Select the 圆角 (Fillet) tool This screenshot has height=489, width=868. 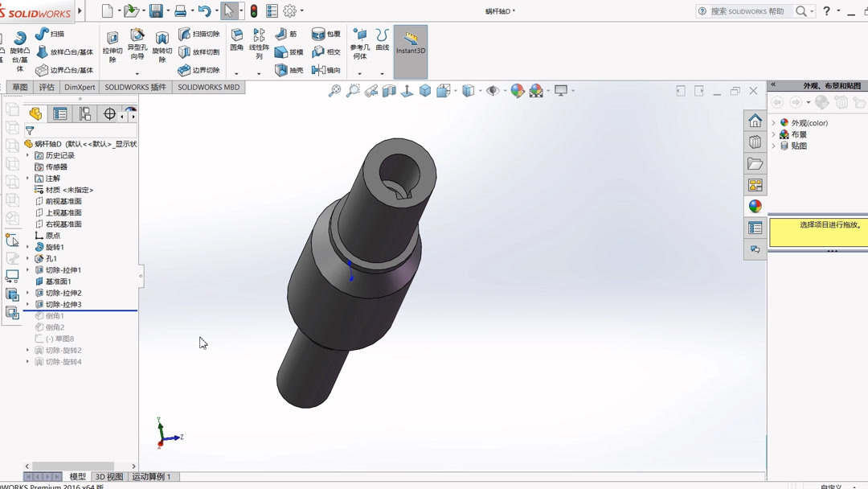coord(235,38)
